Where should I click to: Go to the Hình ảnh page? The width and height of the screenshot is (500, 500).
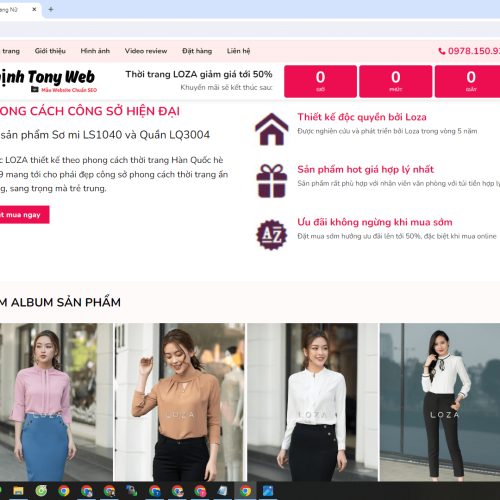(95, 51)
